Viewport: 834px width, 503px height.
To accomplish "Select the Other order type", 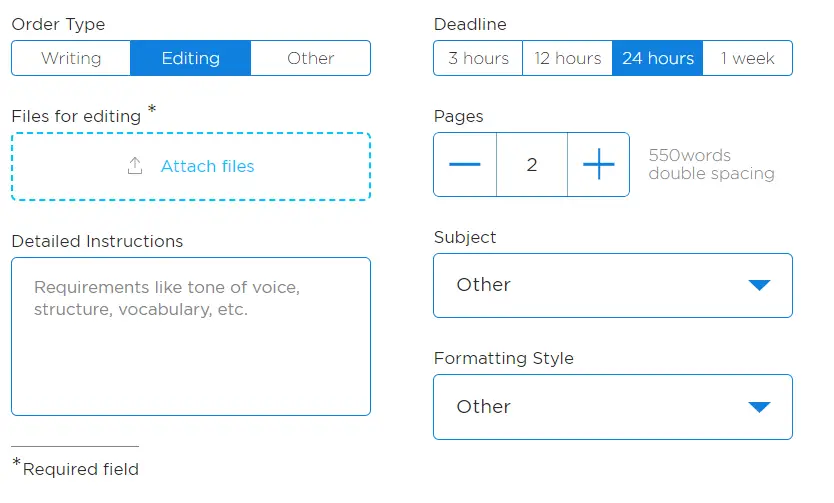I will tap(311, 58).
